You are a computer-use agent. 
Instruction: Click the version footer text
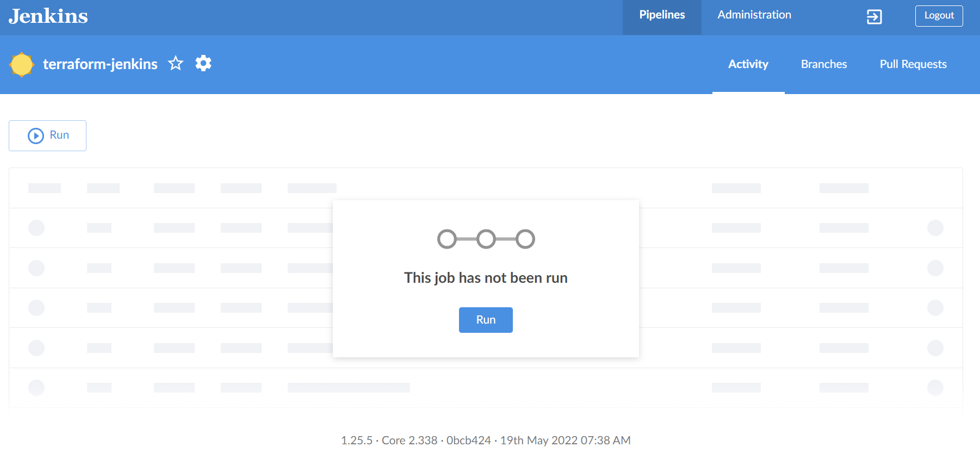[x=486, y=440]
